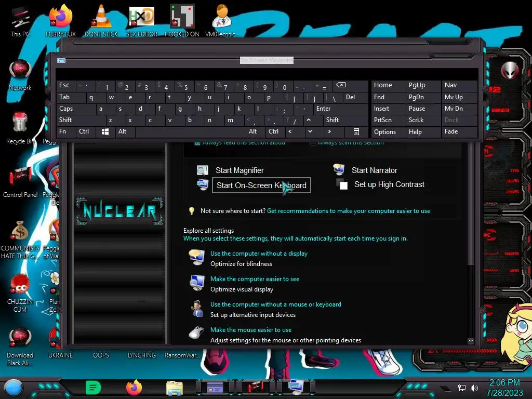Open 'Get recommendations to make your computer easier to use'
The width and height of the screenshot is (532, 399).
tap(349, 211)
